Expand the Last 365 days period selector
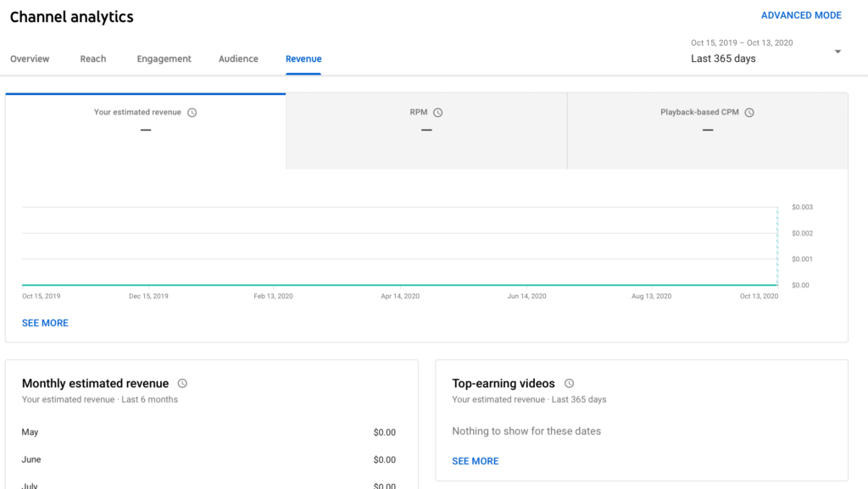Screen dimensions: 868x489 coord(723,58)
